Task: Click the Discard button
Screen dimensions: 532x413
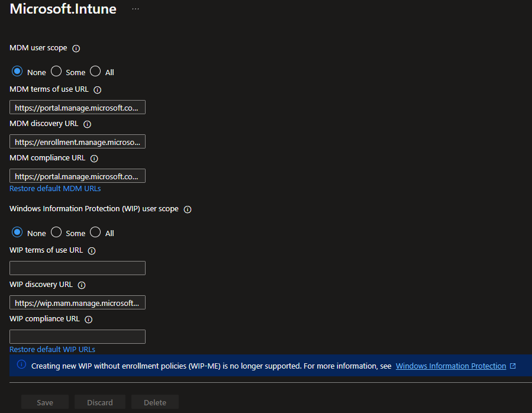Action: point(100,402)
